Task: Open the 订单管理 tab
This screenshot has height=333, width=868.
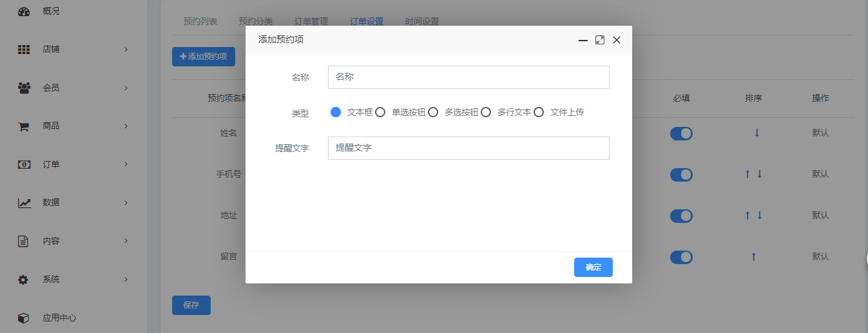Action: (311, 21)
